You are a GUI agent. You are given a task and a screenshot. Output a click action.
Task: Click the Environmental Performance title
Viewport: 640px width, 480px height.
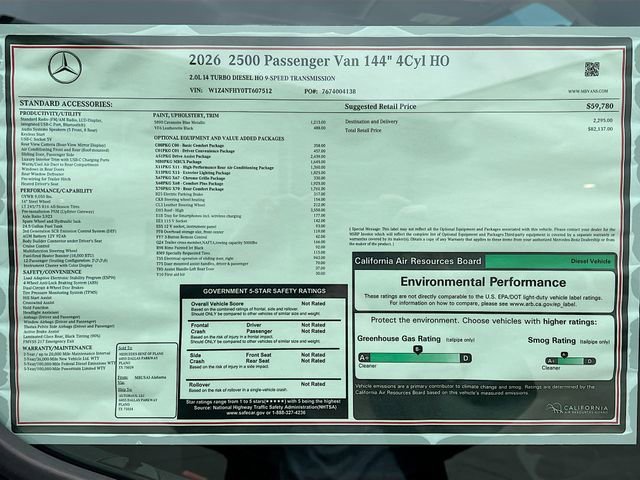coord(483,282)
